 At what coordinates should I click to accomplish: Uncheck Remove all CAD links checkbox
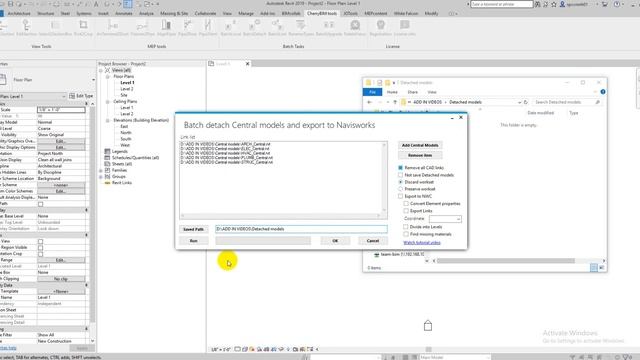coord(400,168)
